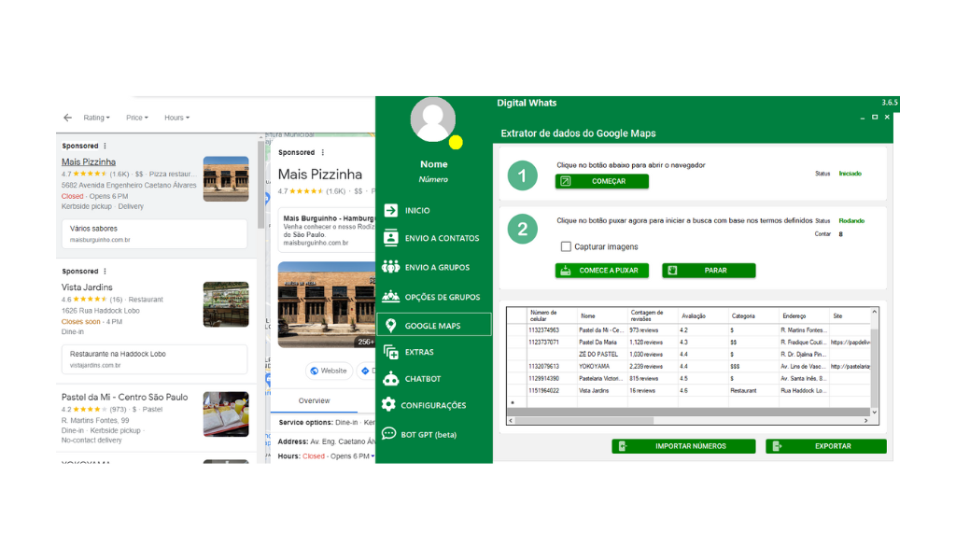Open options dots beside Sponsored above Vista Jardins

pos(105,272)
